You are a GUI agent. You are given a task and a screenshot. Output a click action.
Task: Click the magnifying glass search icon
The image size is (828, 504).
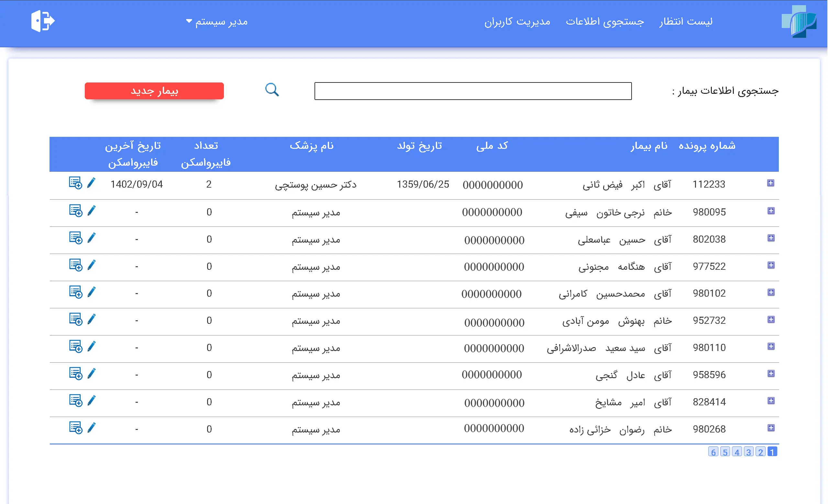[271, 90]
